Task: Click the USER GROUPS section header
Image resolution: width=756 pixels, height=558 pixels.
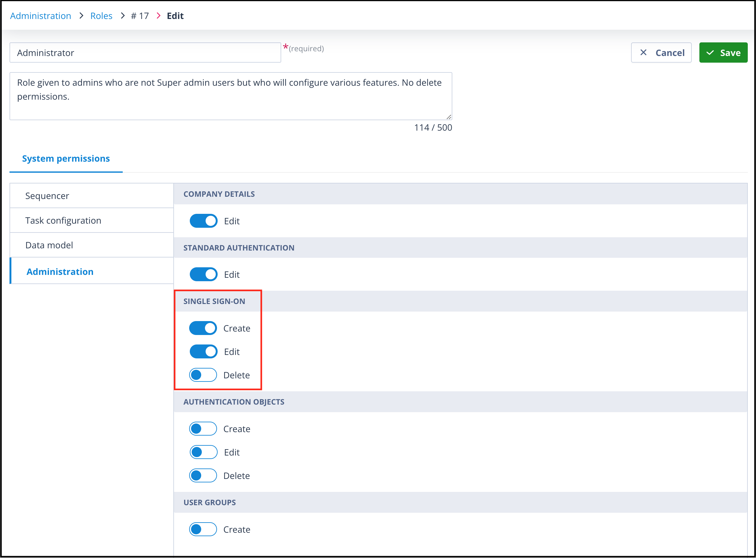Action: [460, 502]
